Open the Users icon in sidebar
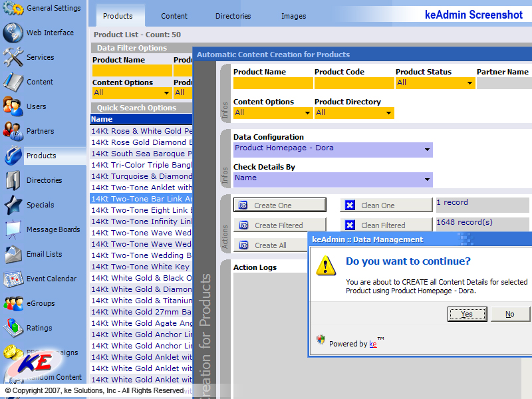 (13, 106)
